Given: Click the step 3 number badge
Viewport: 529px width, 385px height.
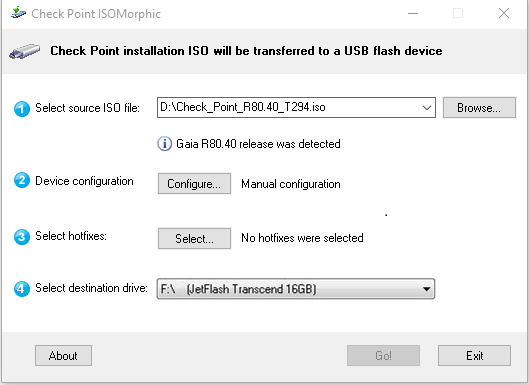Looking at the screenshot, I should (x=22, y=237).
